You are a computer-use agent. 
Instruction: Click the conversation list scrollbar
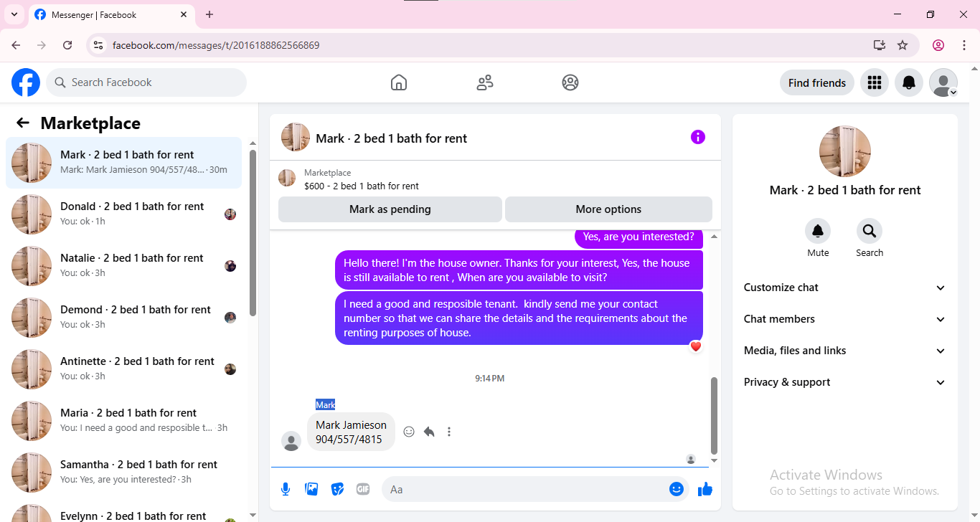click(x=253, y=232)
